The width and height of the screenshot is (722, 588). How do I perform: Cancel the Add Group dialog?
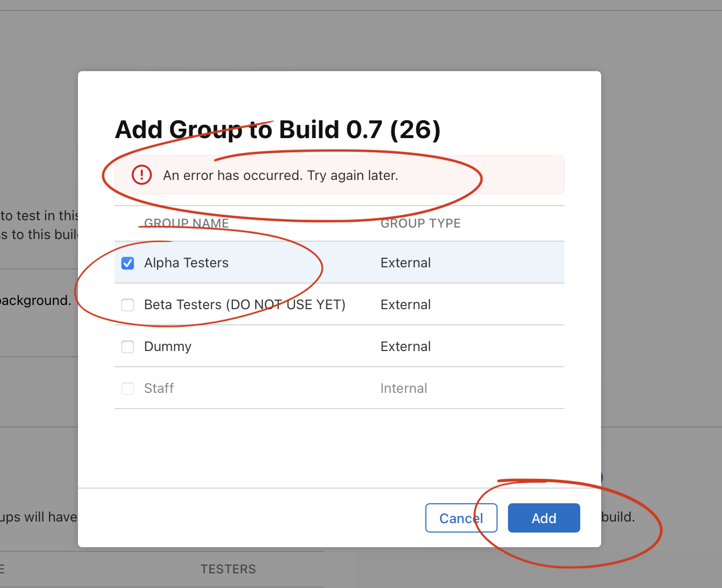click(461, 518)
